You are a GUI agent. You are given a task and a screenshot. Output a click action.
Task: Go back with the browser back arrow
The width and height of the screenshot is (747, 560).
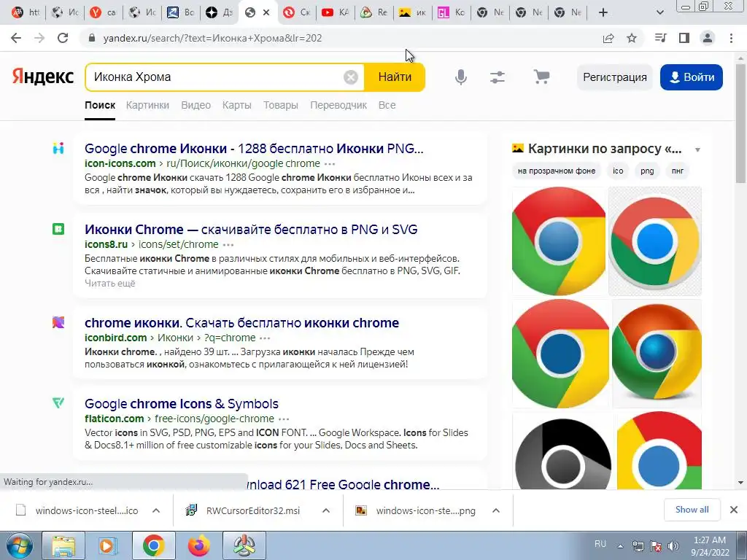tap(16, 38)
